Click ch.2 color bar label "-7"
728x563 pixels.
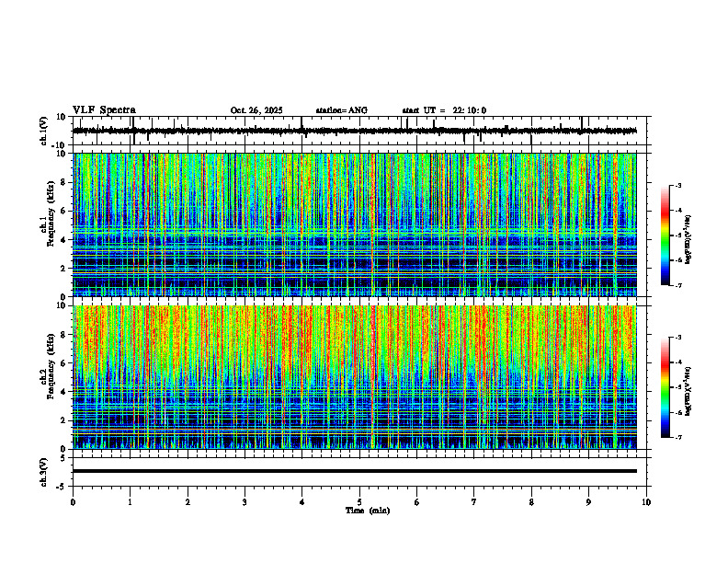(x=678, y=438)
